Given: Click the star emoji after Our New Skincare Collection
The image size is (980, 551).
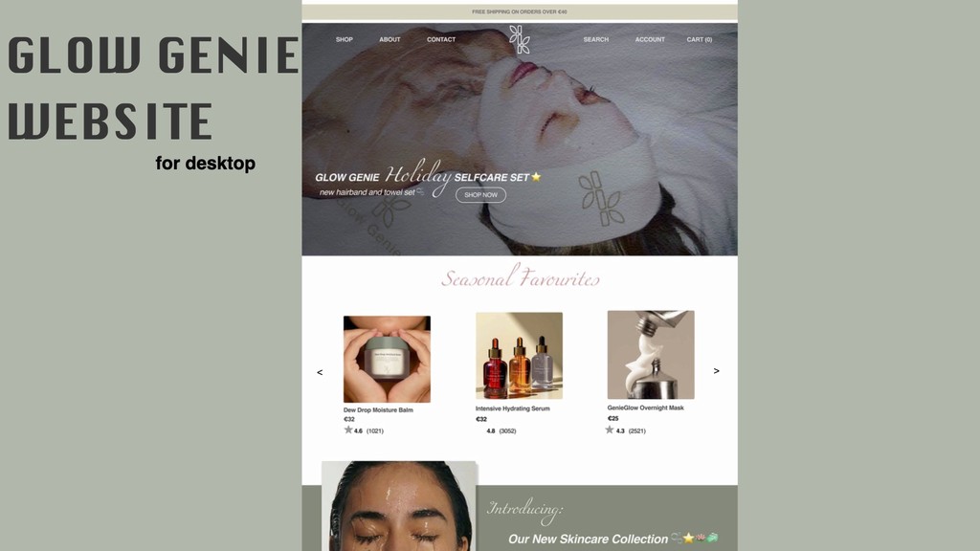Looking at the screenshot, I should coord(689,538).
